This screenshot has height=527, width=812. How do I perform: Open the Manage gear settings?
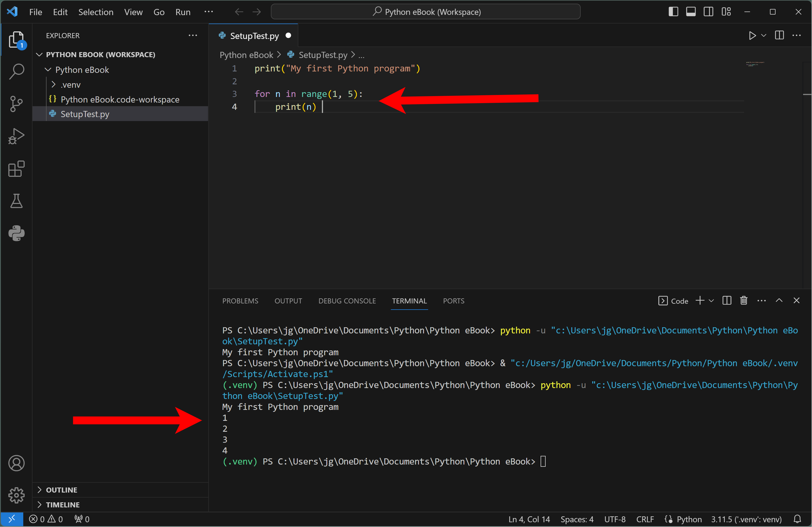tap(16, 495)
